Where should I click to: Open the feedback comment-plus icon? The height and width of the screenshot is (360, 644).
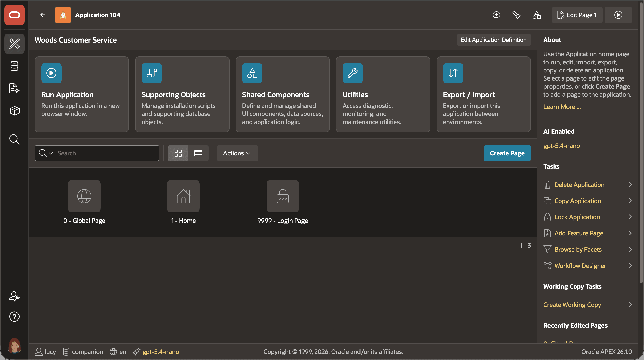click(x=496, y=15)
